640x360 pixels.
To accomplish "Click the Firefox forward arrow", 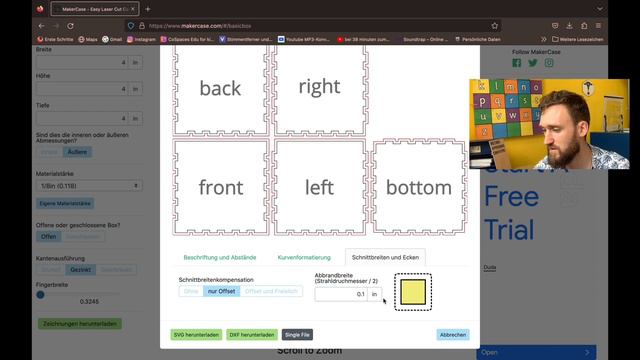I will pyautogui.click(x=56, y=26).
